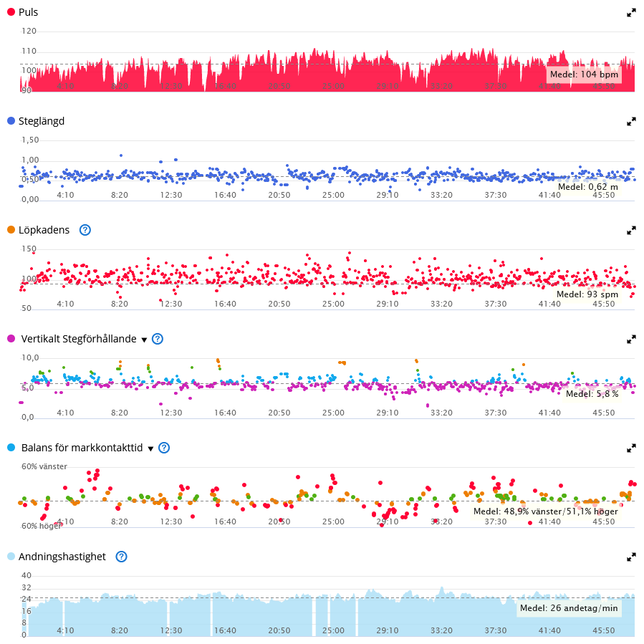Expand the Andningshastighet chart to fullscreen
This screenshot has width=644, height=644.
[x=631, y=557]
